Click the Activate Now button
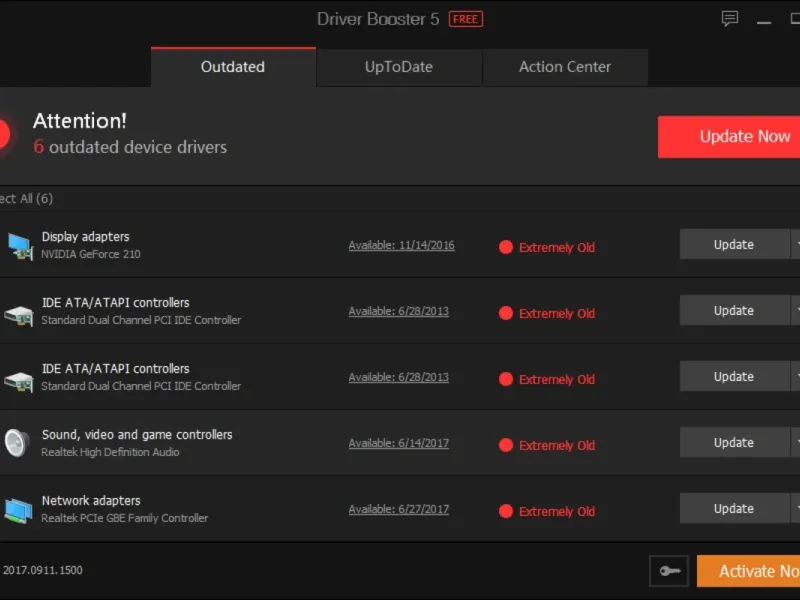This screenshot has width=800, height=600. (x=748, y=571)
